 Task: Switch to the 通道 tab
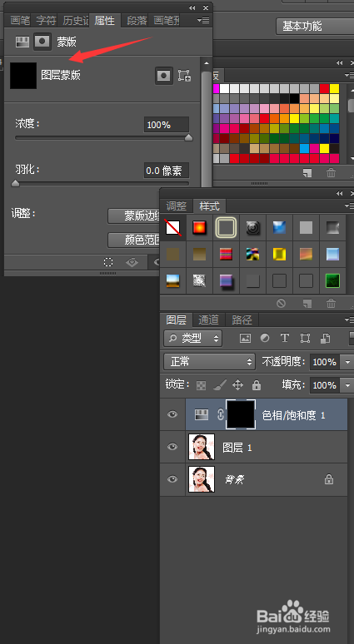(x=208, y=320)
